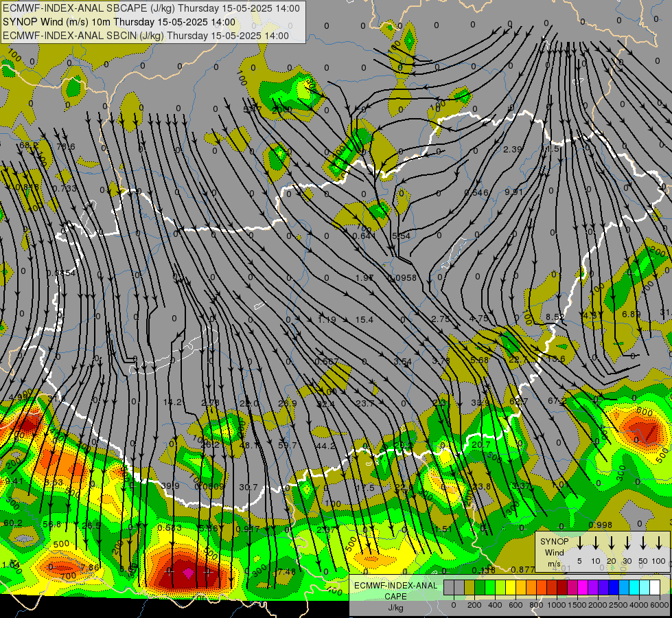Click the '1000' value on CAPE scale
Viewport: 672px width, 618px height.
point(557,605)
